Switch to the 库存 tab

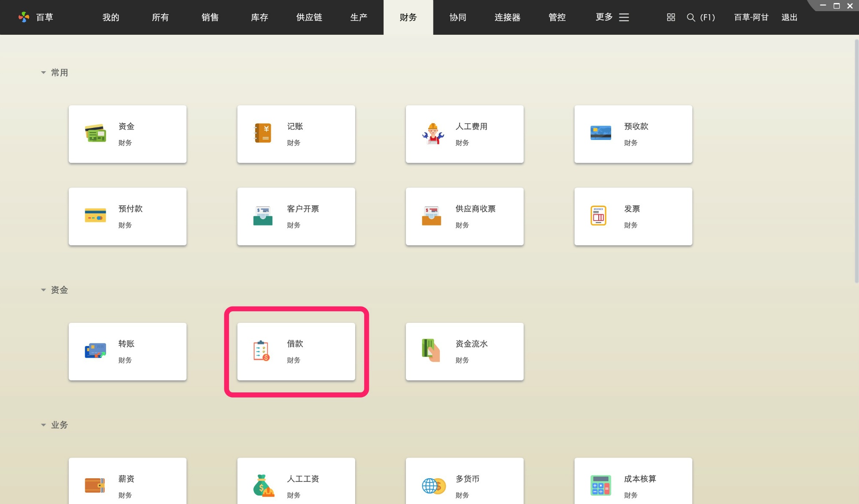259,17
